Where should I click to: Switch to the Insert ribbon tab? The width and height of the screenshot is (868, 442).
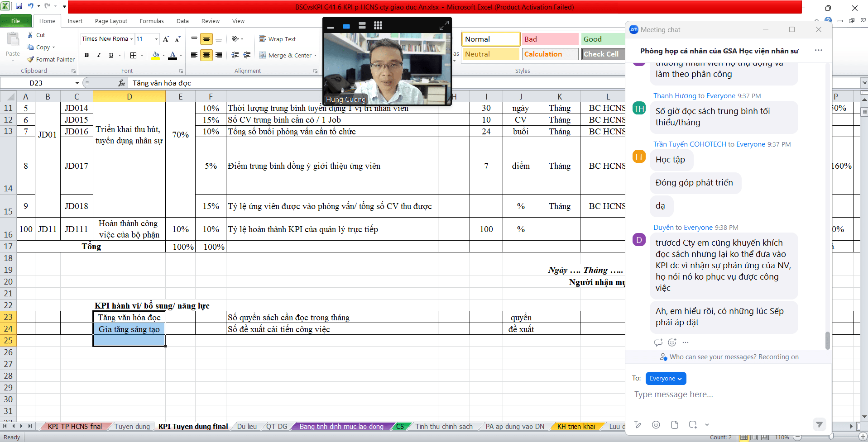coord(75,21)
